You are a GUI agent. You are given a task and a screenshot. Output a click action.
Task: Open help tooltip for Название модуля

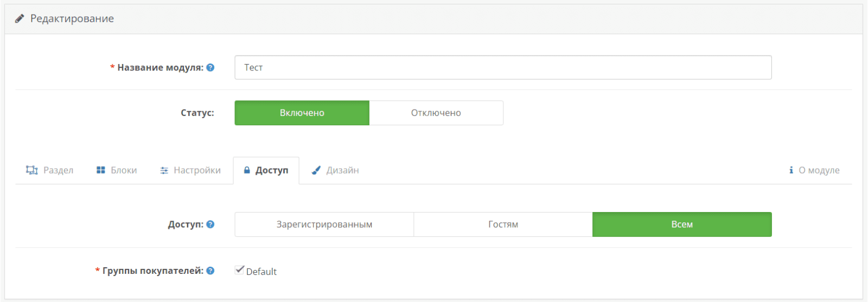point(210,67)
